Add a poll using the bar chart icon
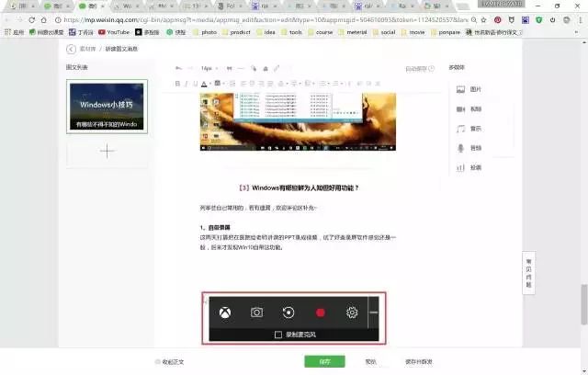 469,167
